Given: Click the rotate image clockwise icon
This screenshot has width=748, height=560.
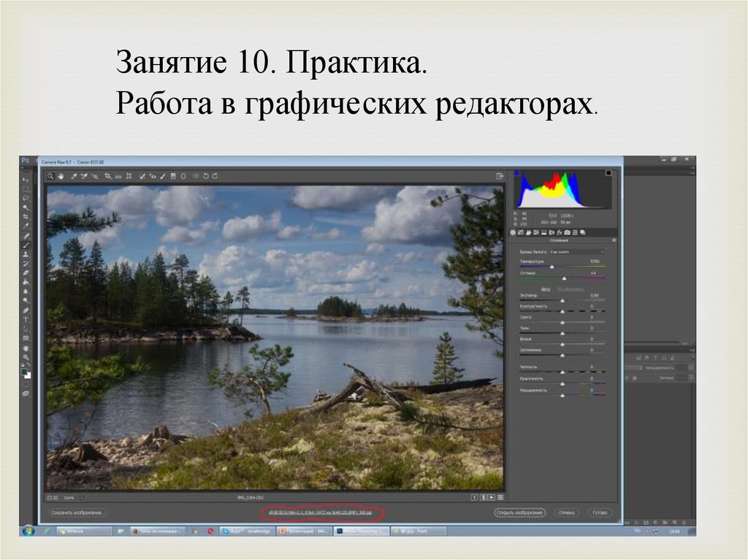Looking at the screenshot, I should coord(215,176).
